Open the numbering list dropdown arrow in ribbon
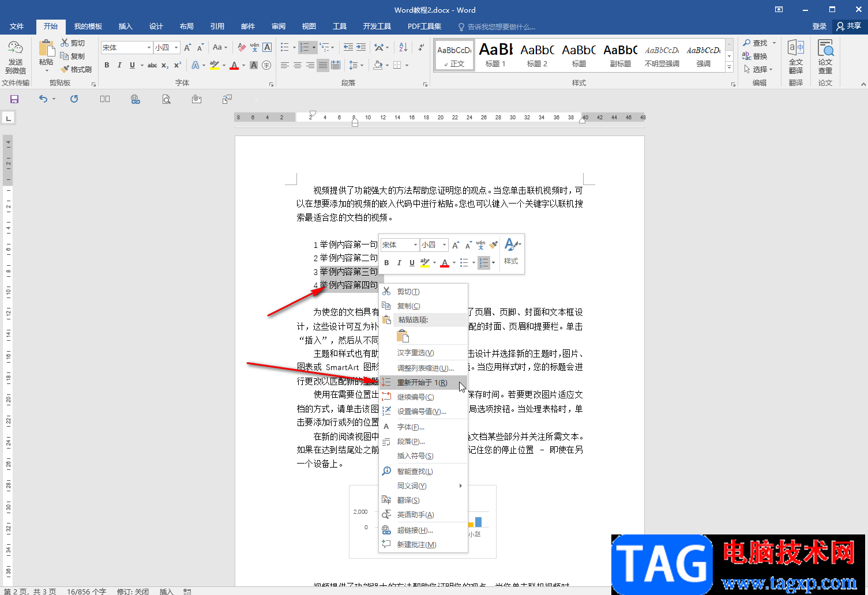The image size is (868, 595). (314, 47)
